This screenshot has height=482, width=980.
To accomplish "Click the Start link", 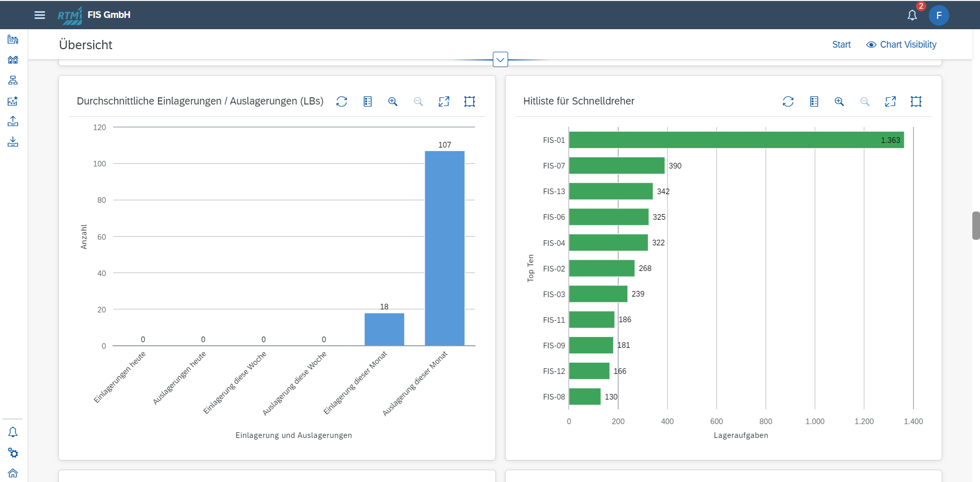I will click(x=841, y=45).
